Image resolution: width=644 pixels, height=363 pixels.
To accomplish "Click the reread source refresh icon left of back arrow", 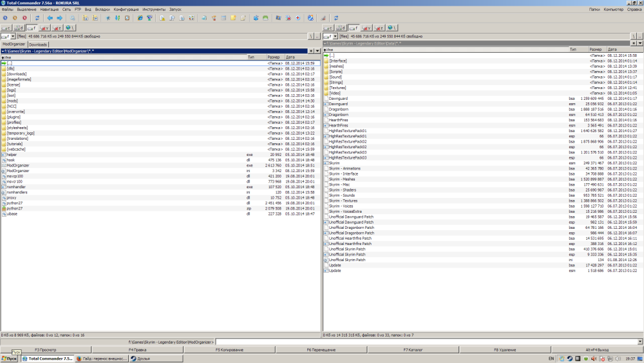I will 37,18.
